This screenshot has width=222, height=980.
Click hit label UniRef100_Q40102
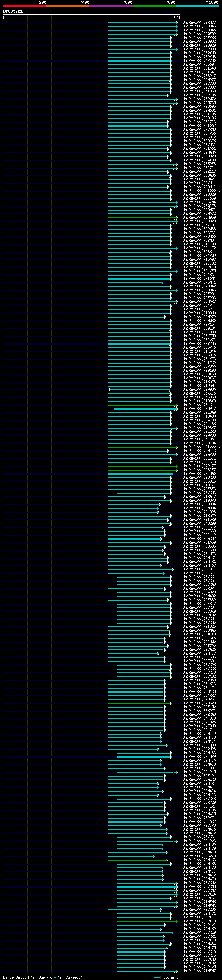tap(199, 925)
